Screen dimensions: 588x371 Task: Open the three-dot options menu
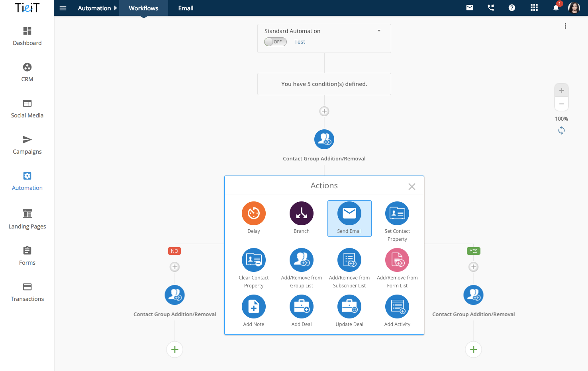565,26
